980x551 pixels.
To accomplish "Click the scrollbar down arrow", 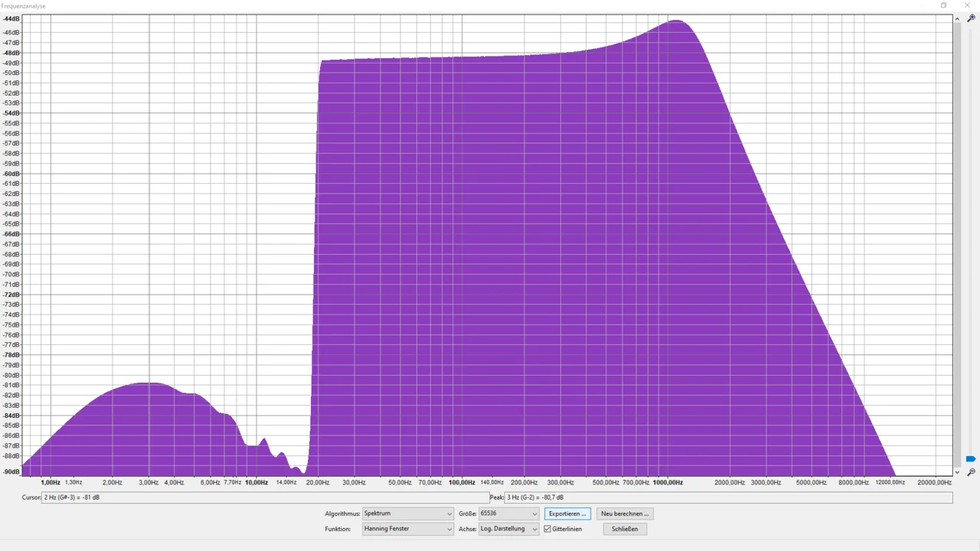I will (x=957, y=472).
